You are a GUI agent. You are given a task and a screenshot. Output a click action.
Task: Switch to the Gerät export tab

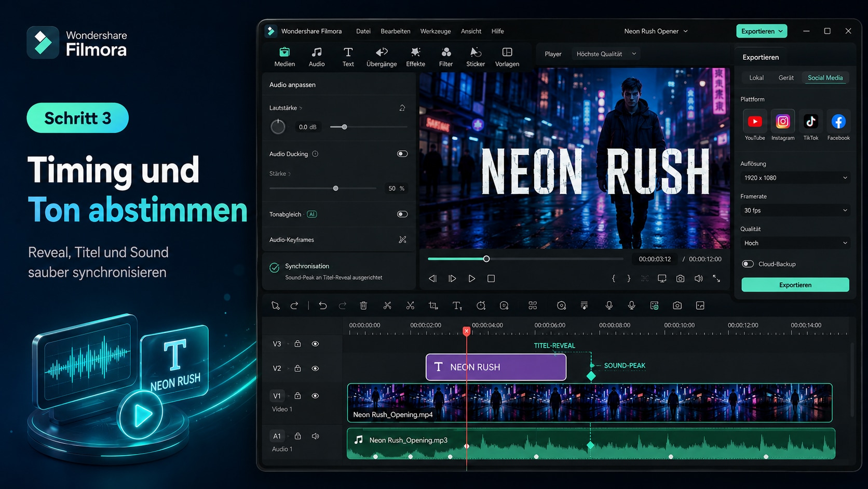tap(786, 78)
